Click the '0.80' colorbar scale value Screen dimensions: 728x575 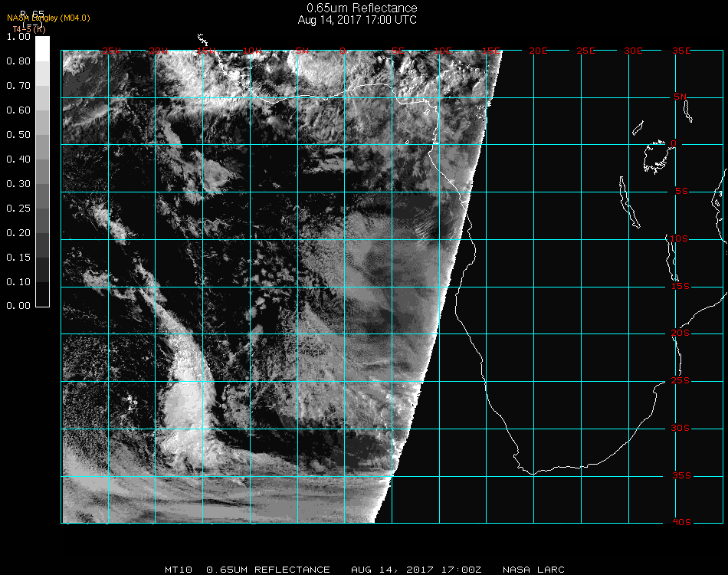pyautogui.click(x=18, y=61)
